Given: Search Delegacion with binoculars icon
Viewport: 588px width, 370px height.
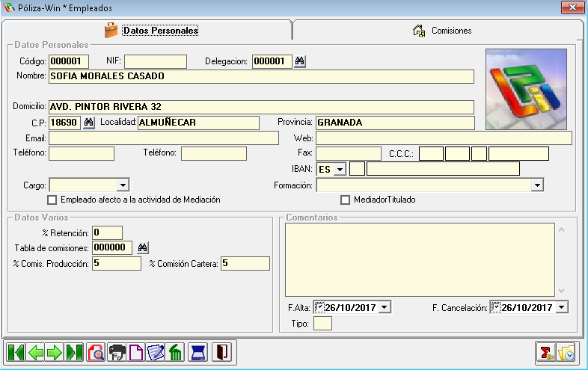Looking at the screenshot, I should click(300, 61).
